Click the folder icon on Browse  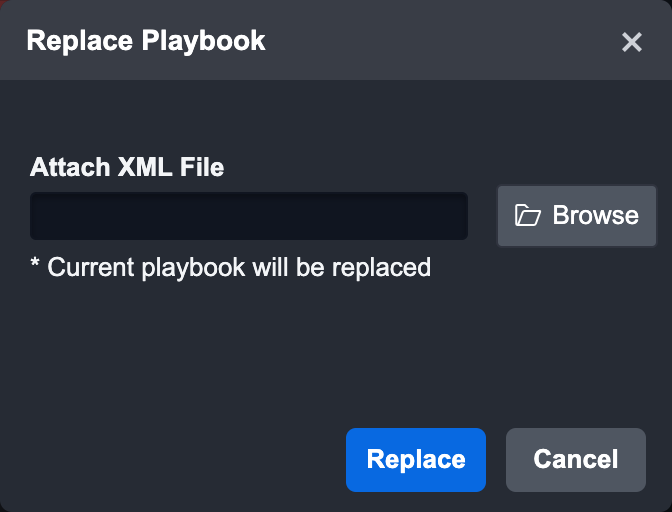tap(527, 216)
